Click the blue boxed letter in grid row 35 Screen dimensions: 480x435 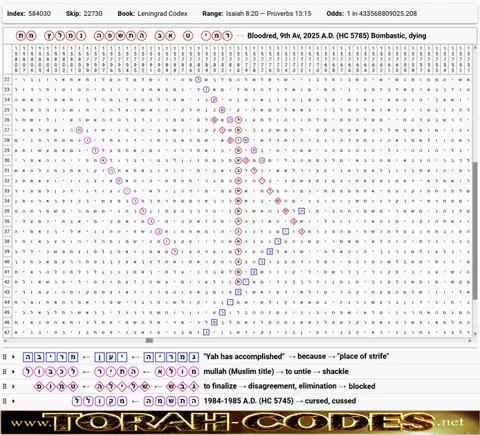click(302, 211)
